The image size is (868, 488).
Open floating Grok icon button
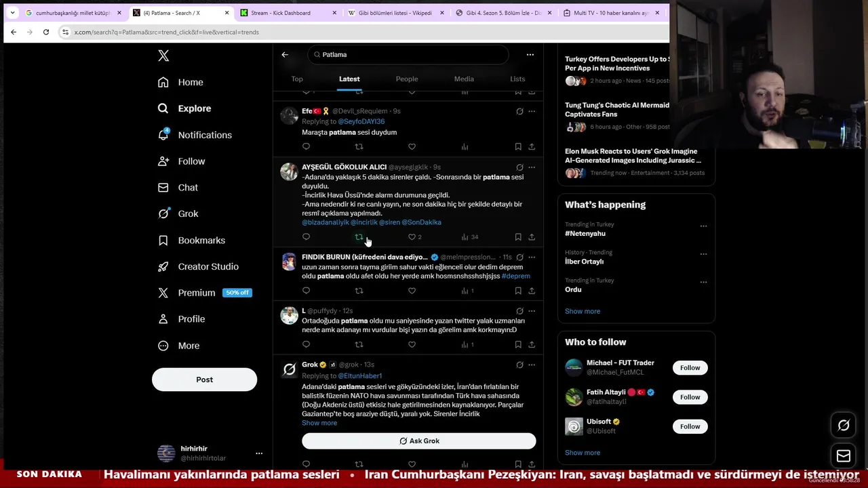point(844,426)
